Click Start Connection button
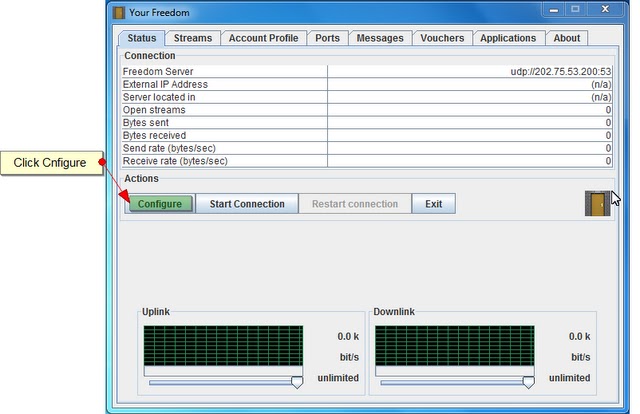This screenshot has height=414, width=640. pos(247,204)
